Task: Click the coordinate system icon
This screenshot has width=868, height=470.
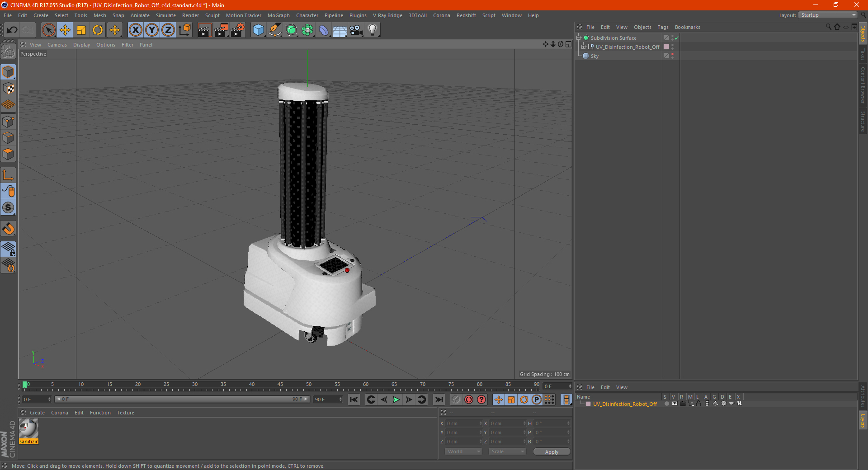Action: [185, 30]
